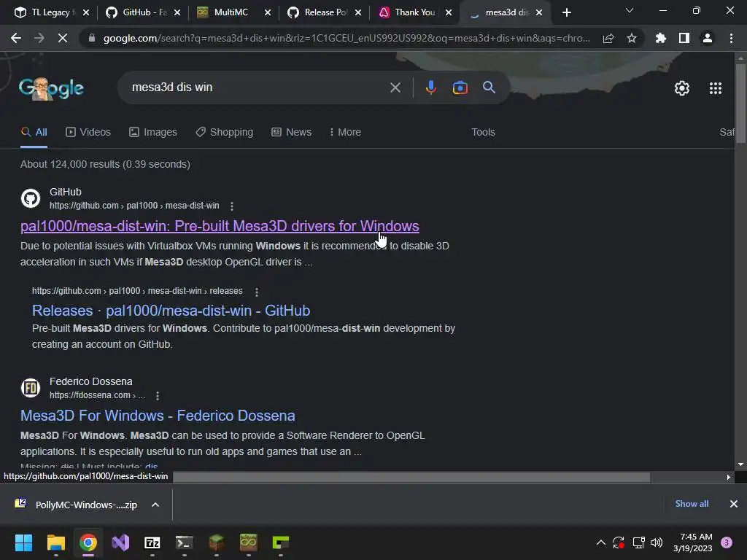Click the address bar URL

[x=346, y=38]
